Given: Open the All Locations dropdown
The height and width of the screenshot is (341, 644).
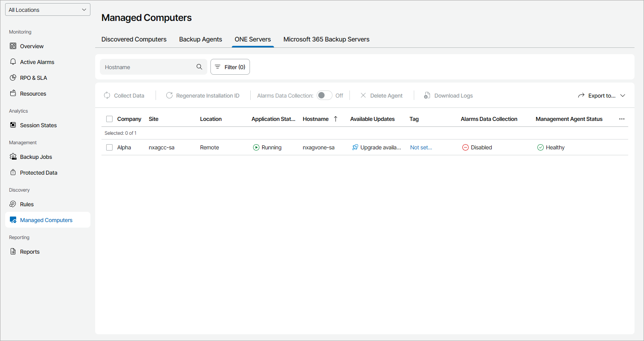Looking at the screenshot, I should pyautogui.click(x=48, y=10).
